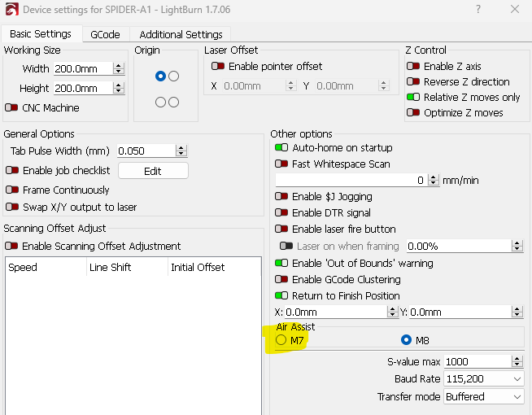This screenshot has height=415, width=532.
Task: Adjust the Height value stepper arrows
Action: [x=119, y=89]
